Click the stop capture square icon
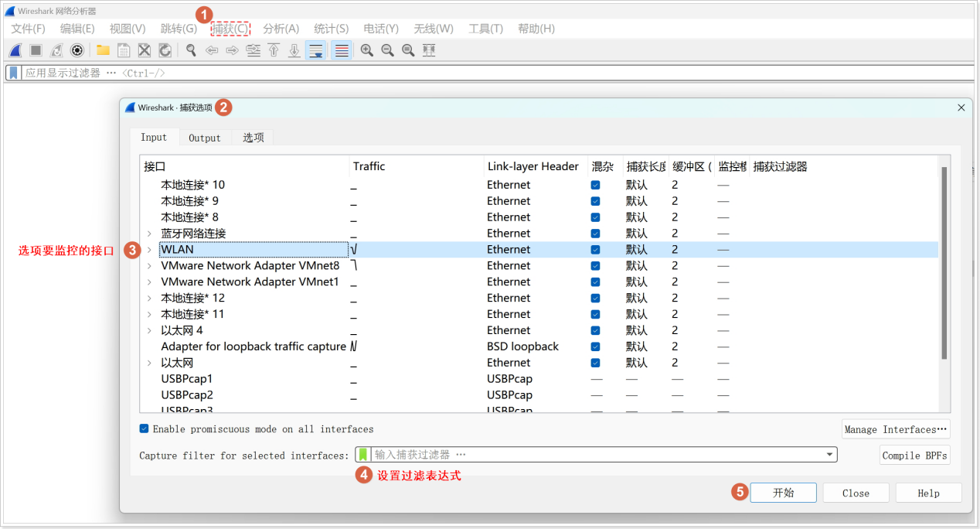This screenshot has width=980, height=529. pyautogui.click(x=36, y=50)
